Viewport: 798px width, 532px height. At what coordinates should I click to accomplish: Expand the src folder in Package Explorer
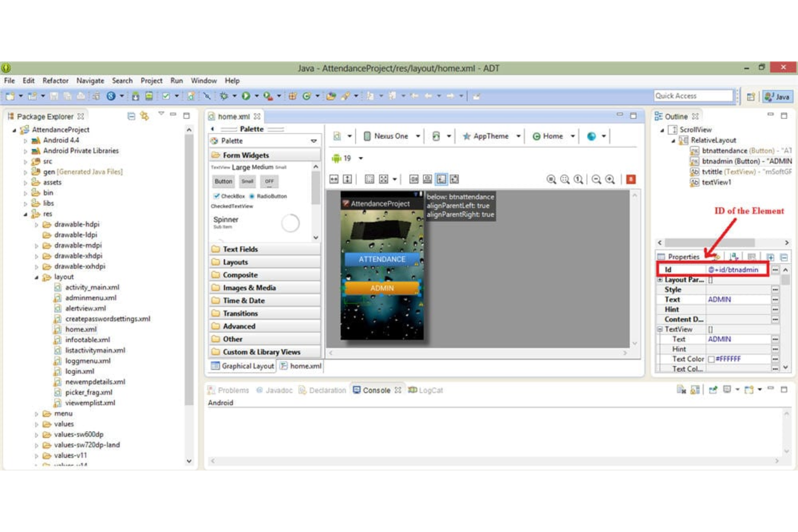(25, 162)
